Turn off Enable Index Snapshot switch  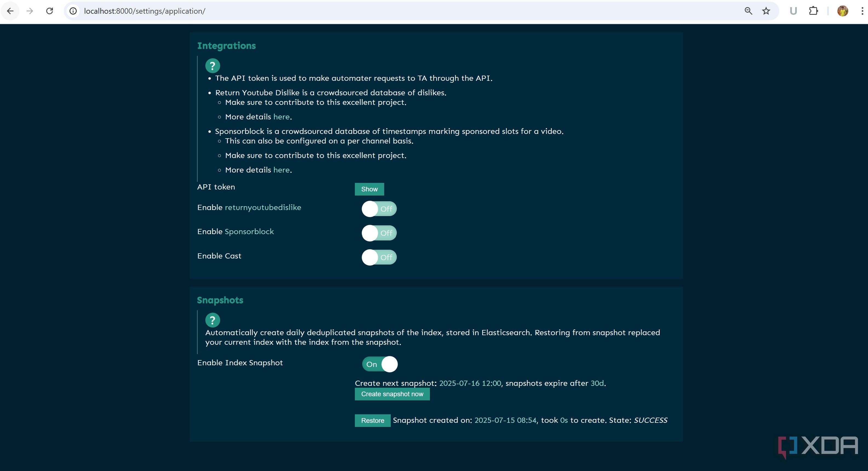pyautogui.click(x=380, y=364)
